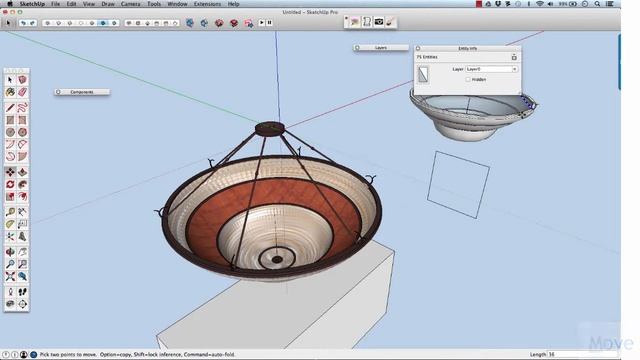Open the Edit menu
The width and height of the screenshot is (640, 360).
point(71,4)
